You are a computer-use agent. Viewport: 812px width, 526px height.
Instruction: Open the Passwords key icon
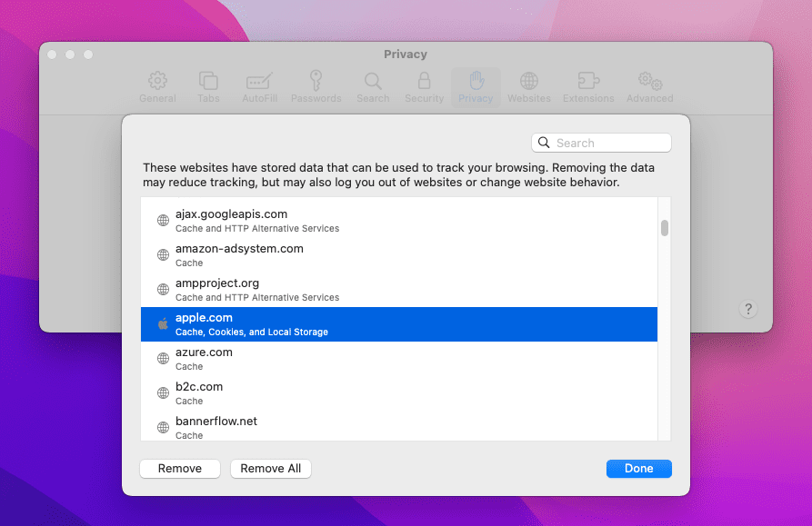pyautogui.click(x=316, y=81)
